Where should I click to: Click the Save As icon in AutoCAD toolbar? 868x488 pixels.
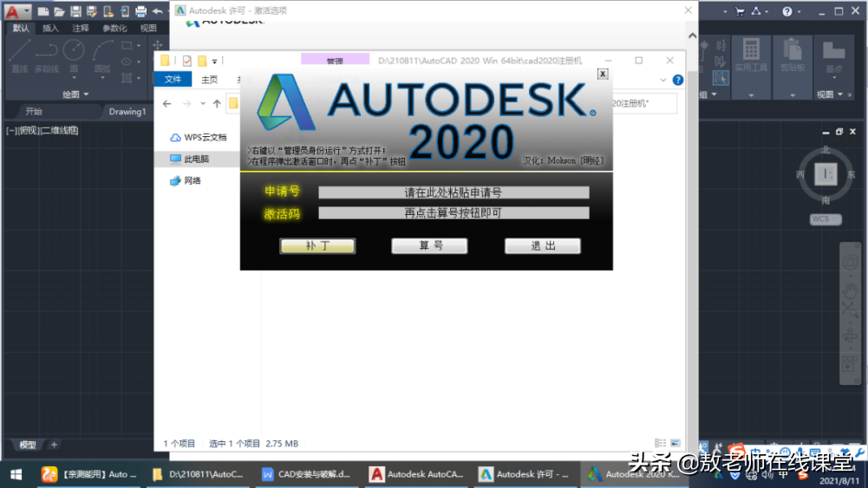(x=92, y=11)
